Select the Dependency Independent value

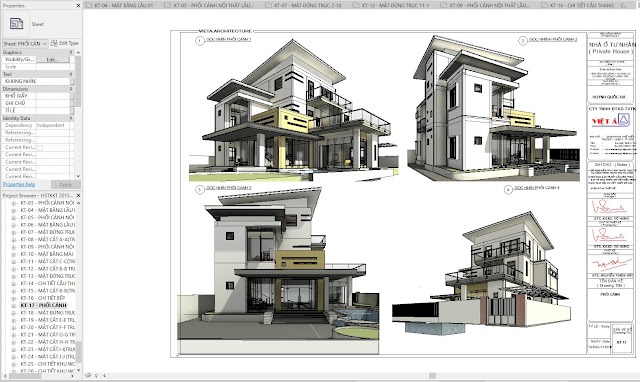[x=53, y=125]
